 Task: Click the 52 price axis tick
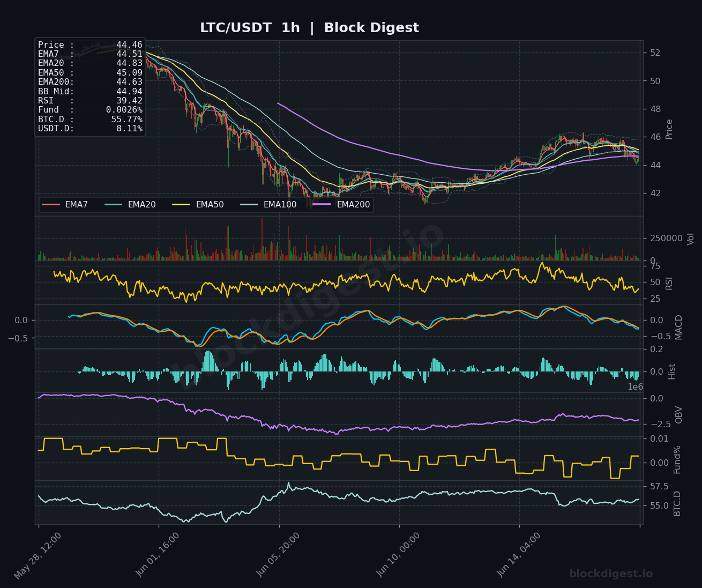point(655,53)
